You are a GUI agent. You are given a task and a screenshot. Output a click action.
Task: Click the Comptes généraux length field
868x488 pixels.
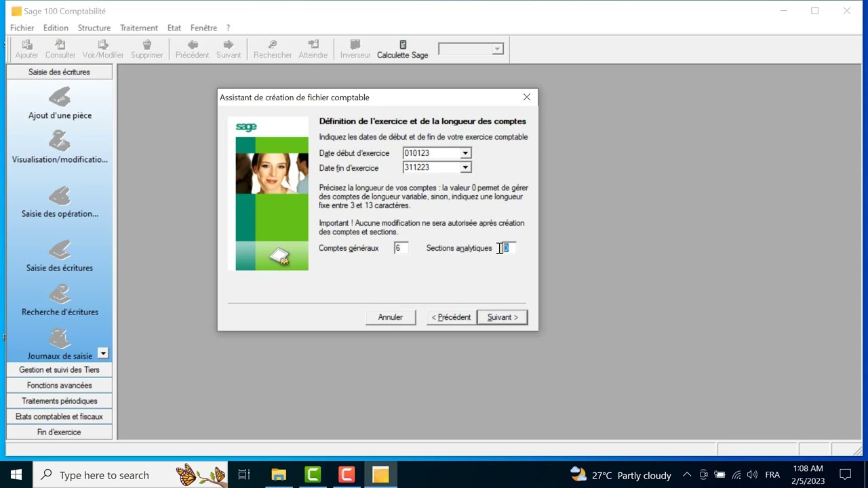point(401,248)
